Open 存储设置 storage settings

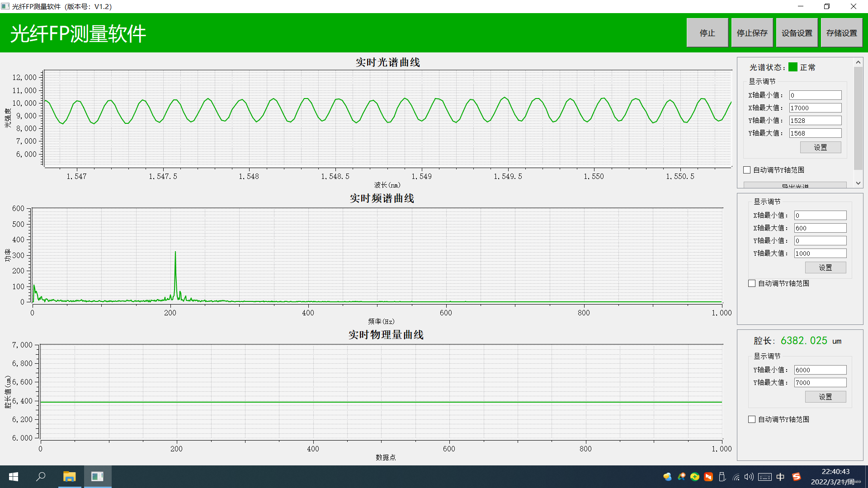pos(841,33)
